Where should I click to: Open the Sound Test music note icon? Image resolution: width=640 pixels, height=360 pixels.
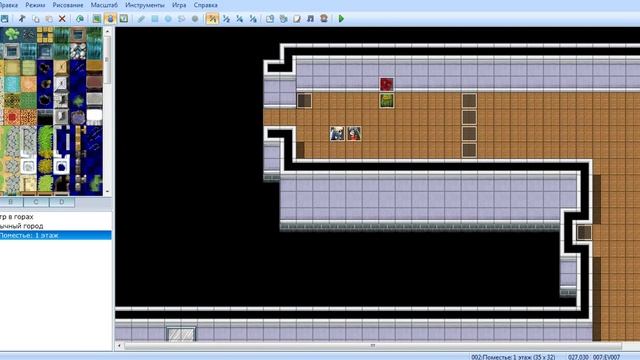311,19
